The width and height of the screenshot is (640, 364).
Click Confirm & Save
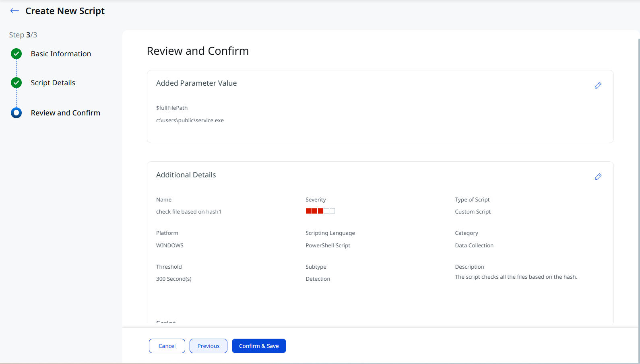point(259,346)
